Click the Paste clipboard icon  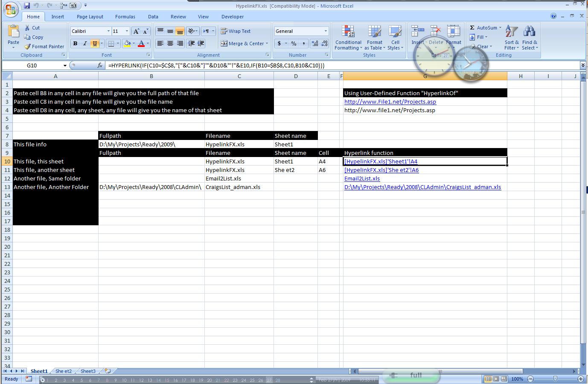click(14, 32)
